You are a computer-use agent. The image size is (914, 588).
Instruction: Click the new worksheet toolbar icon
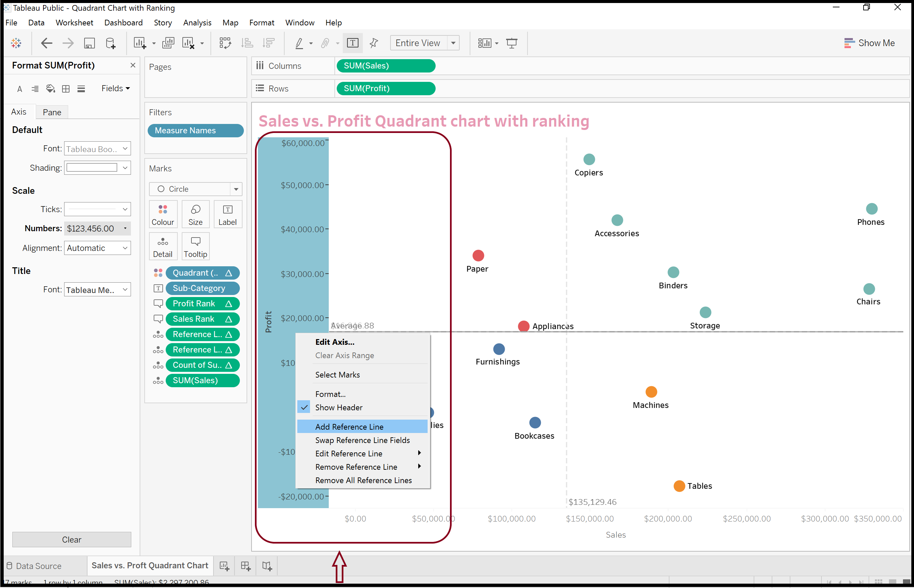(x=140, y=43)
